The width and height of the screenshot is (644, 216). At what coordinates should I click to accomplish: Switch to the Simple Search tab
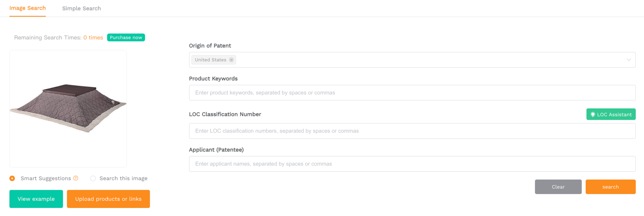pos(82,8)
